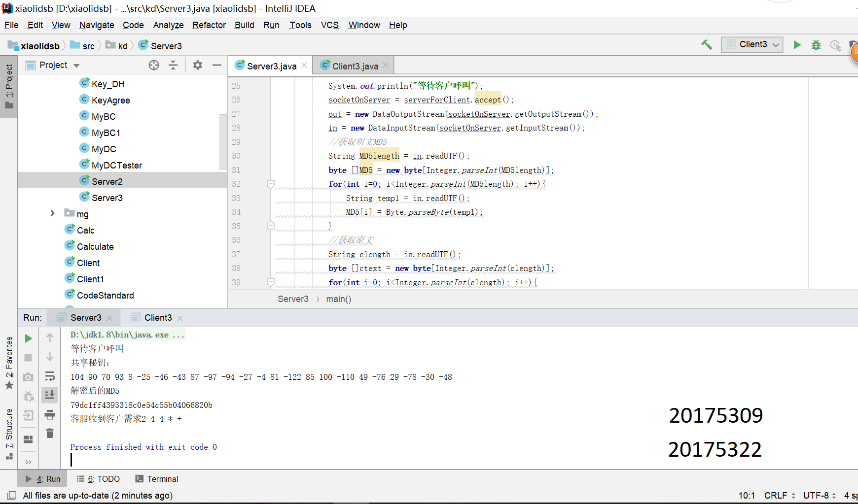This screenshot has width=858, height=504.
Task: Click the locate/scroll from source icon
Action: [154, 65]
